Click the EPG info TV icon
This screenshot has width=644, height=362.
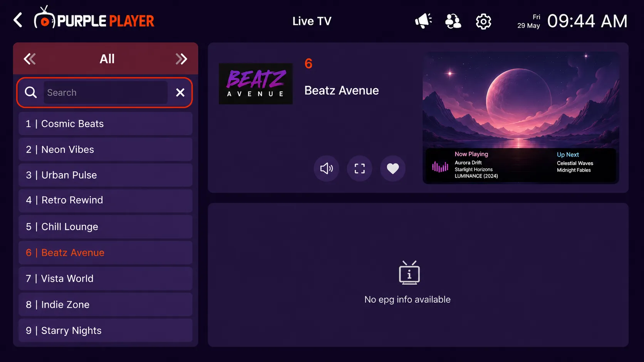409,273
